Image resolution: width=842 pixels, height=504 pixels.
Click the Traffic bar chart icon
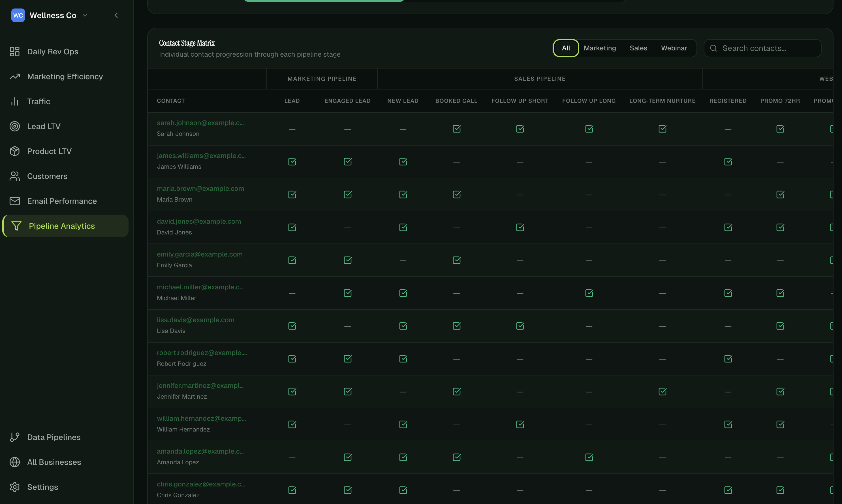point(15,102)
